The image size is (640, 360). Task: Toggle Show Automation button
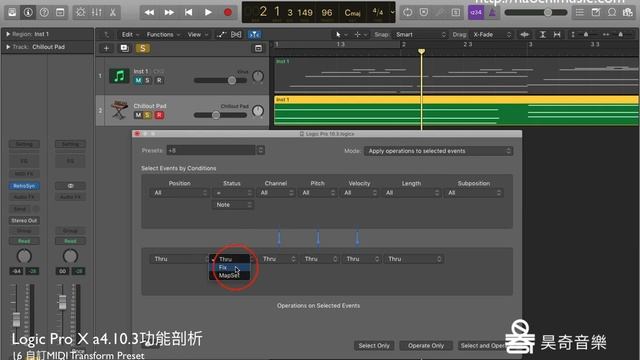[x=221, y=35]
